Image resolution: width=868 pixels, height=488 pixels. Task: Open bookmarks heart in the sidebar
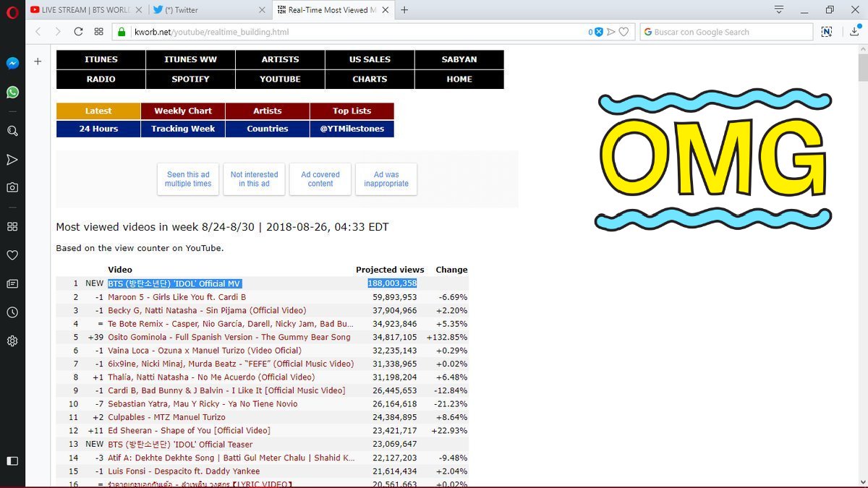(12, 255)
